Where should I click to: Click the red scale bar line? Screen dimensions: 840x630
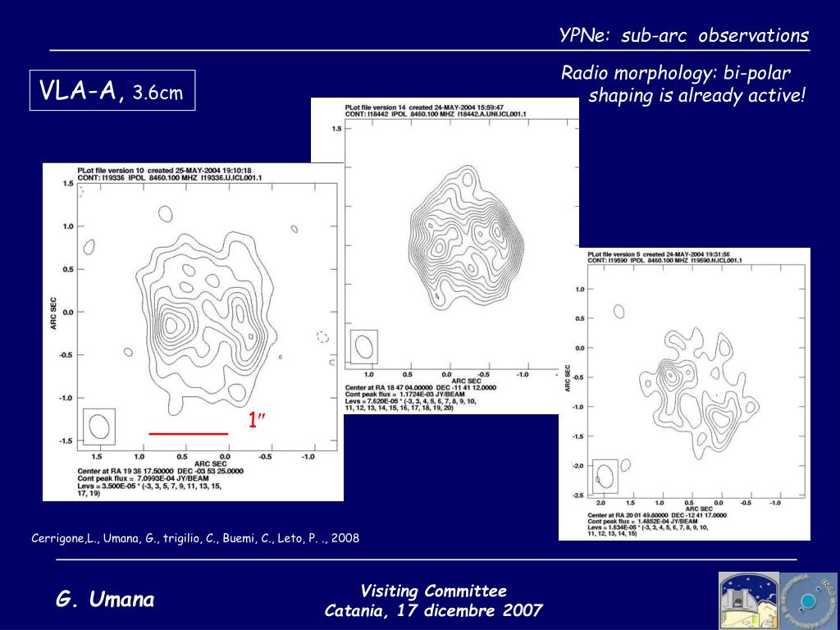pos(189,434)
